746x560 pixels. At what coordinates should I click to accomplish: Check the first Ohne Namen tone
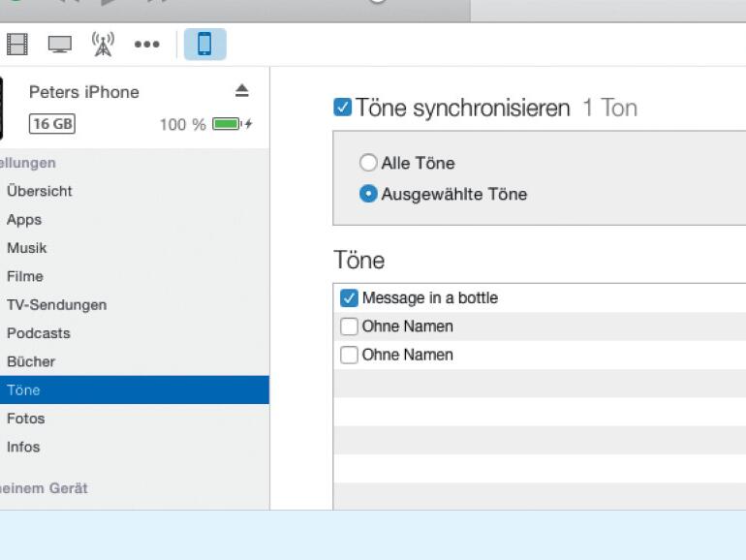349,327
